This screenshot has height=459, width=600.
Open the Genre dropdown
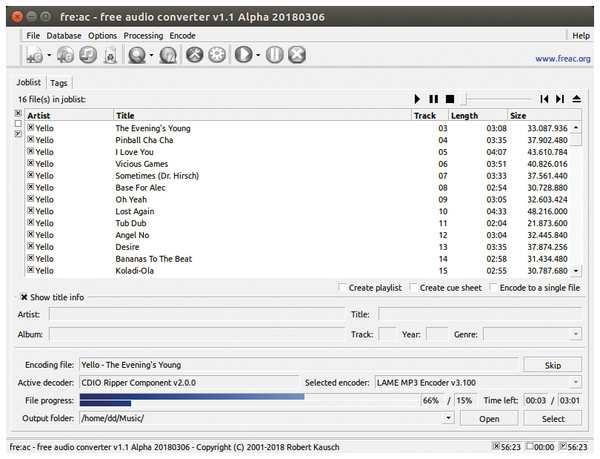pos(576,334)
